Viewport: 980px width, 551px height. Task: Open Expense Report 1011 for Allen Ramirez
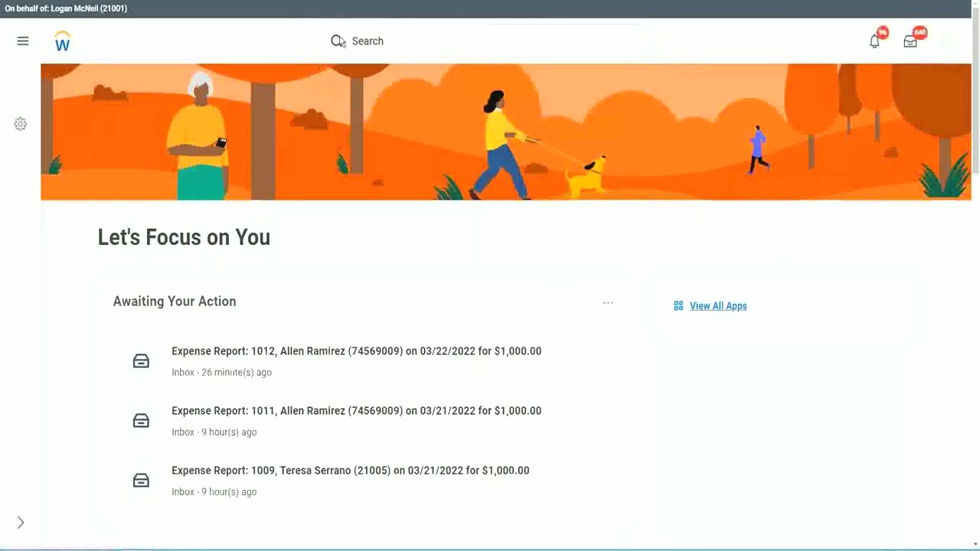tap(356, 411)
